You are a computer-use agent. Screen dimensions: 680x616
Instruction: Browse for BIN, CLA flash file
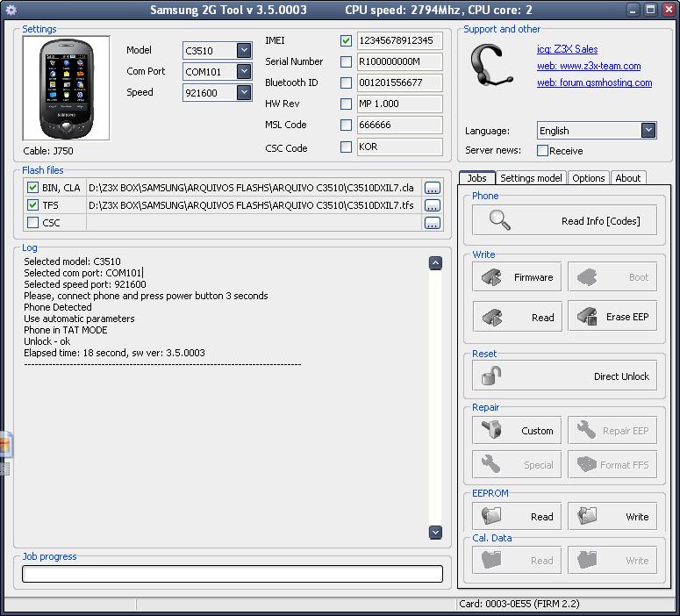tap(432, 188)
